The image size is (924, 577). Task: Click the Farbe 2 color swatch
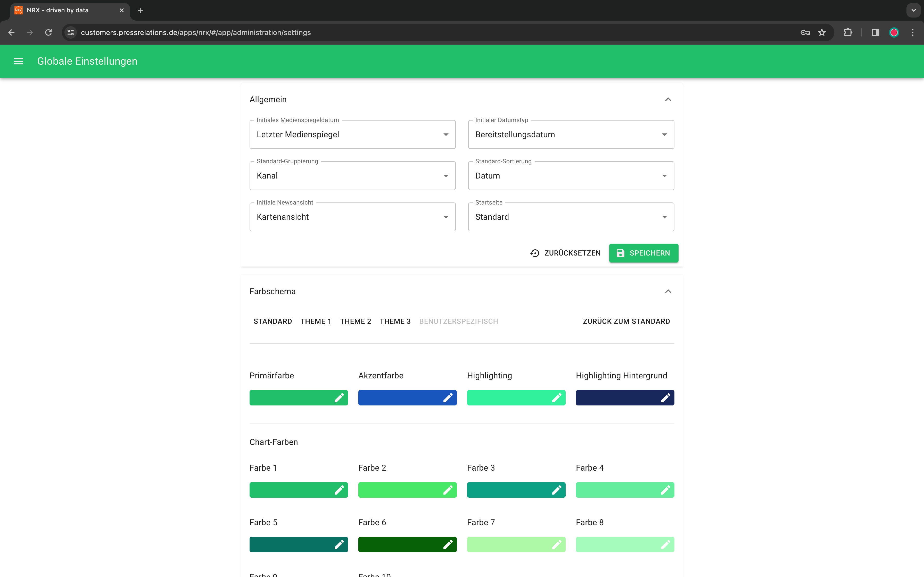click(x=397, y=490)
